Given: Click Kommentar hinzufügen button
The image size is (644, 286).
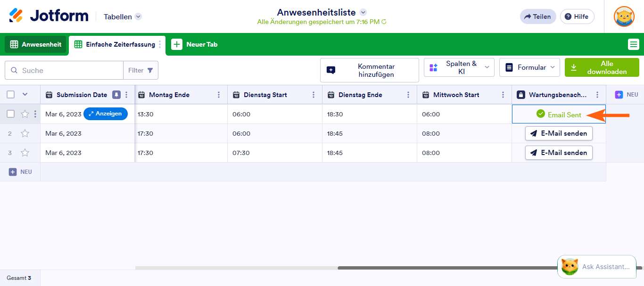Looking at the screenshot, I should (370, 70).
